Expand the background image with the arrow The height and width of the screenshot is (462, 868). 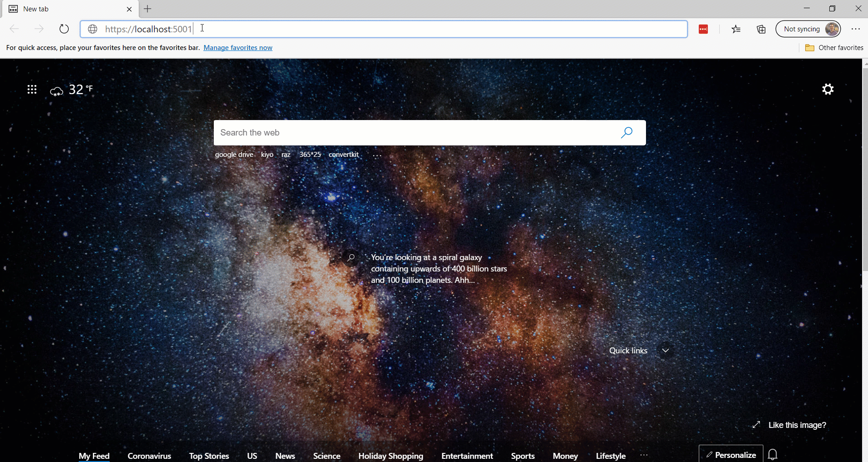tap(756, 425)
